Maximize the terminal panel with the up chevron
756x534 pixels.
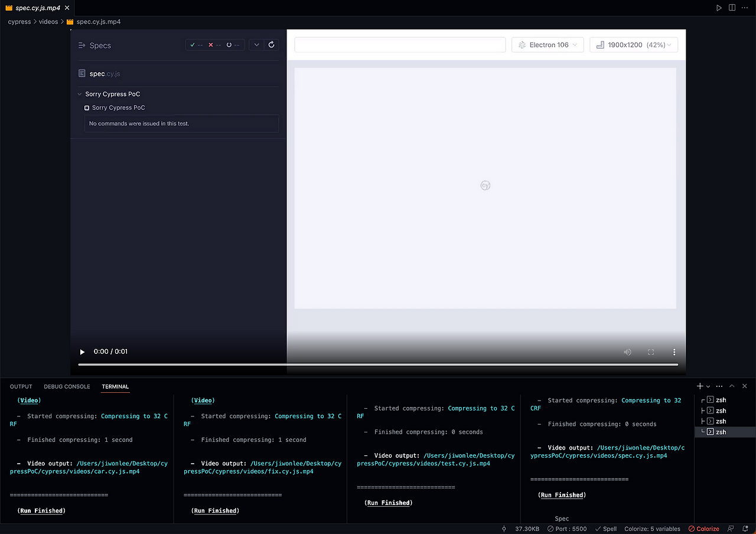pyautogui.click(x=732, y=386)
